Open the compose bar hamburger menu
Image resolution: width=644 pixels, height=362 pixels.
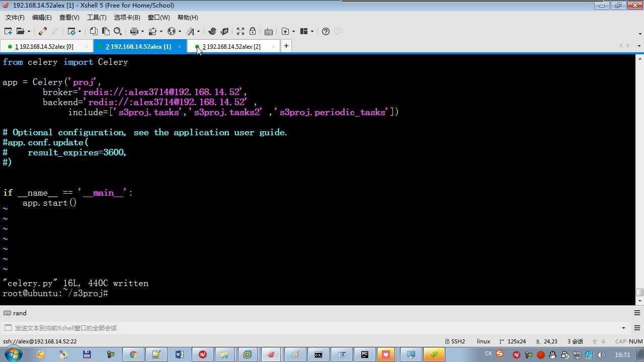636,328
